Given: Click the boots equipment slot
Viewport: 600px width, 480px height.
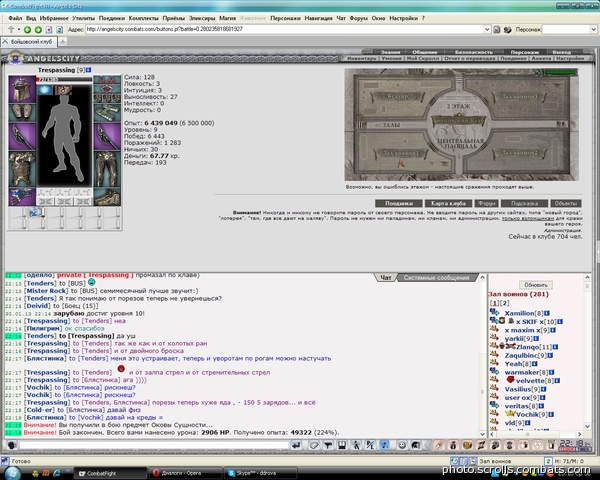Looking at the screenshot, I should pos(107,197).
